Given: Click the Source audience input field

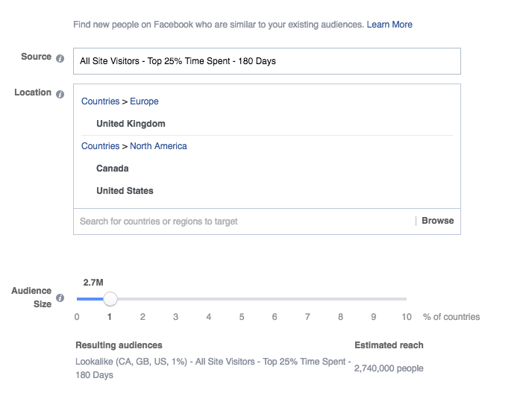Looking at the screenshot, I should click(266, 61).
